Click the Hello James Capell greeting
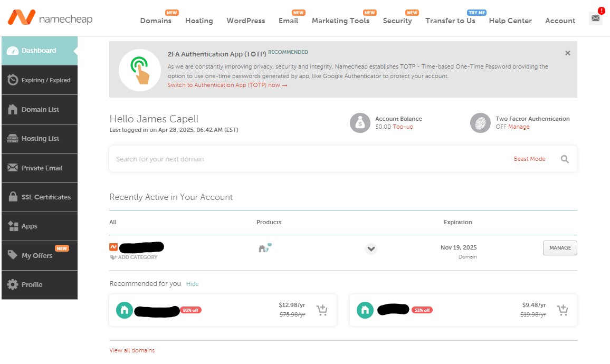 pyautogui.click(x=154, y=119)
